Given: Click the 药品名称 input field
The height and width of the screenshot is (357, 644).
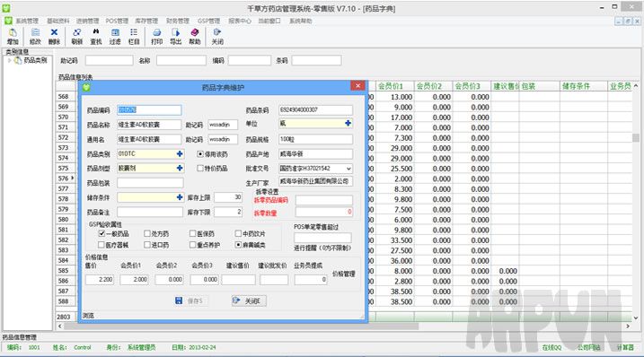Looking at the screenshot, I should point(149,125).
